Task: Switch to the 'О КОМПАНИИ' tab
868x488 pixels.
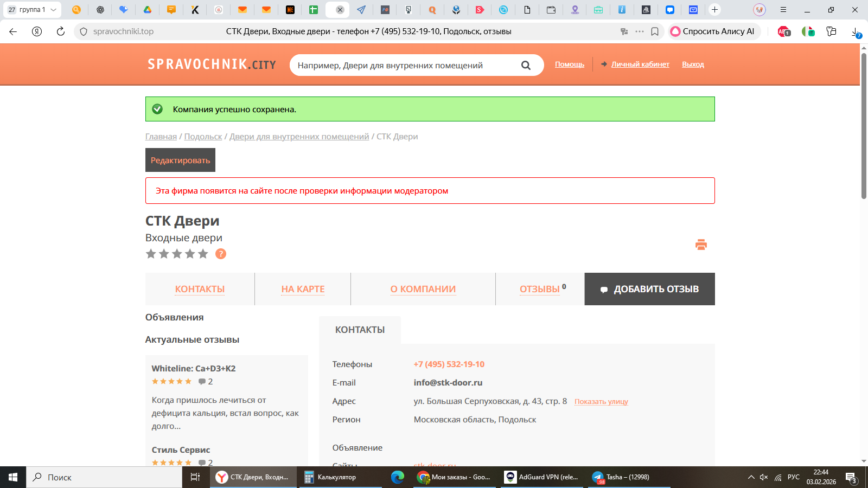Action: pyautogui.click(x=423, y=289)
